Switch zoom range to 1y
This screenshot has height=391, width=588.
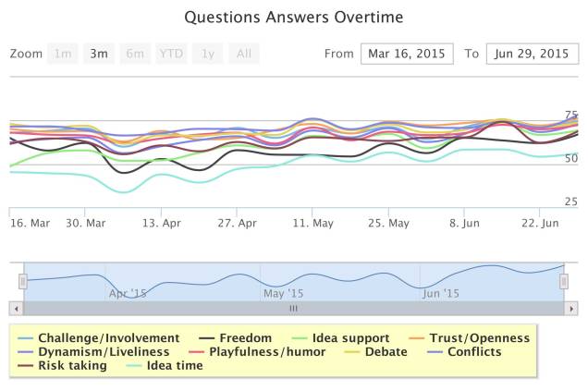point(208,54)
